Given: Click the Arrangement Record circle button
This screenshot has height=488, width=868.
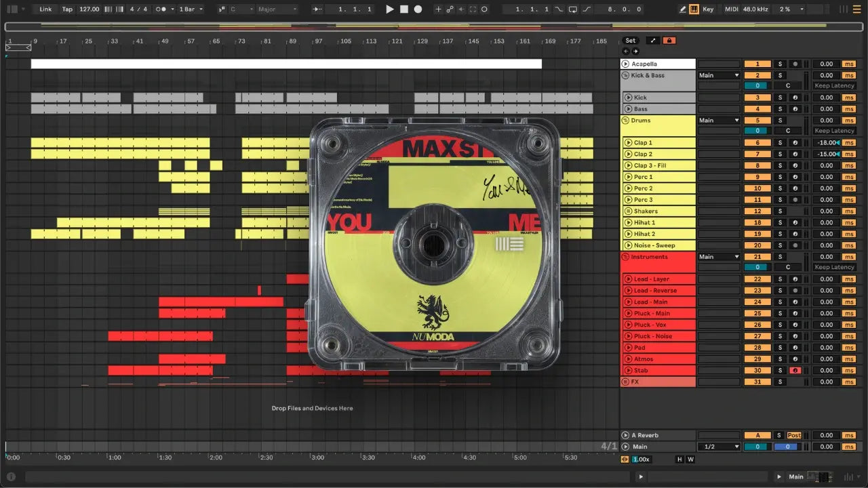Looking at the screenshot, I should [x=418, y=9].
